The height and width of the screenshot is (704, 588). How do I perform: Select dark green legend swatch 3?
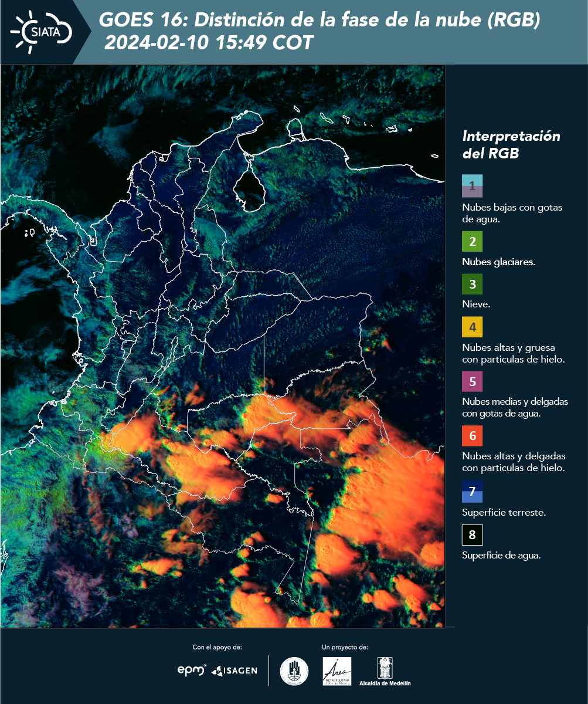pos(472,285)
